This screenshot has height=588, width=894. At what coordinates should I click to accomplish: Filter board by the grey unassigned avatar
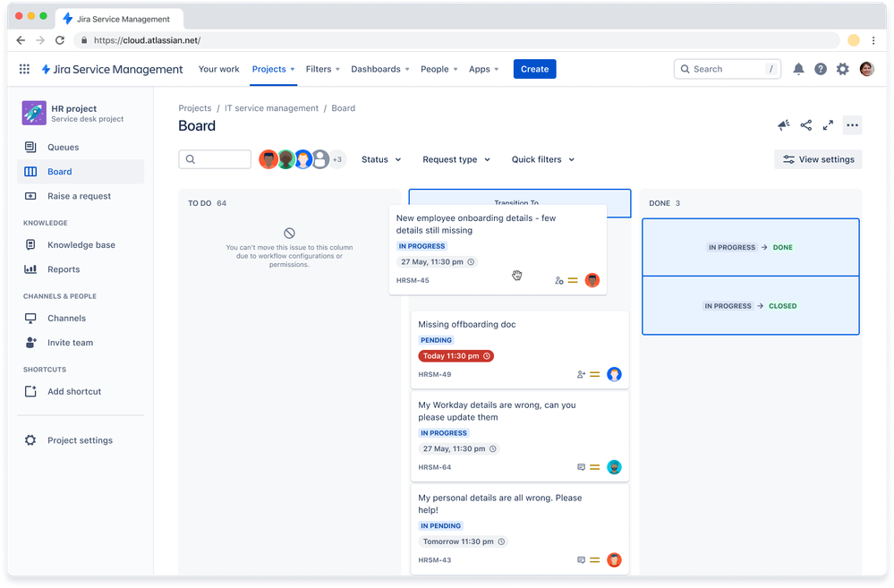click(320, 159)
